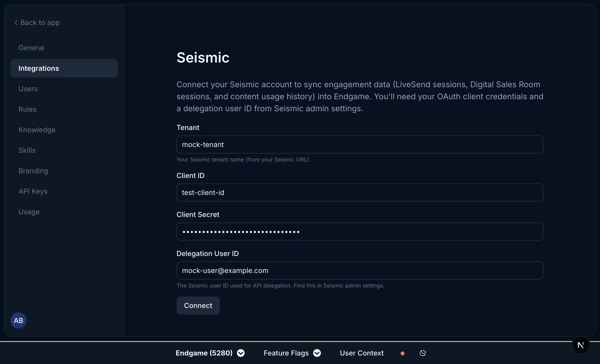The height and width of the screenshot is (364, 600).
Task: Click the Endgame (5280) label text
Action: [204, 353]
